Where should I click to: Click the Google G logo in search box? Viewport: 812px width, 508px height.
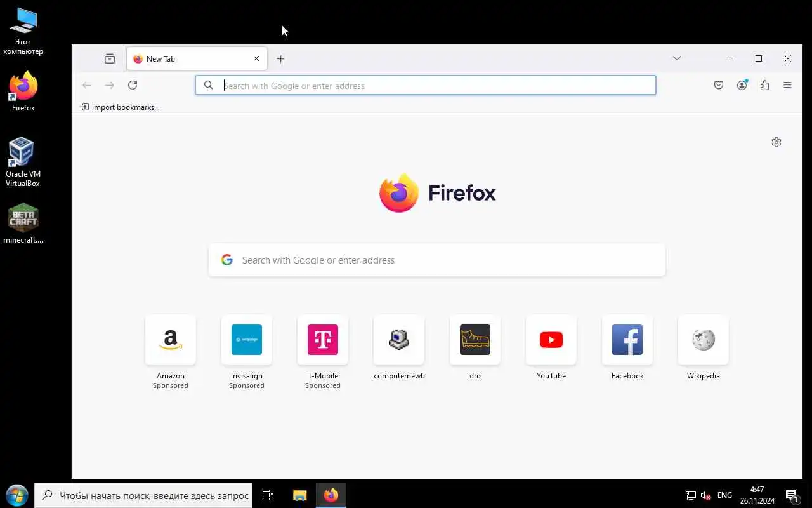[x=227, y=260]
